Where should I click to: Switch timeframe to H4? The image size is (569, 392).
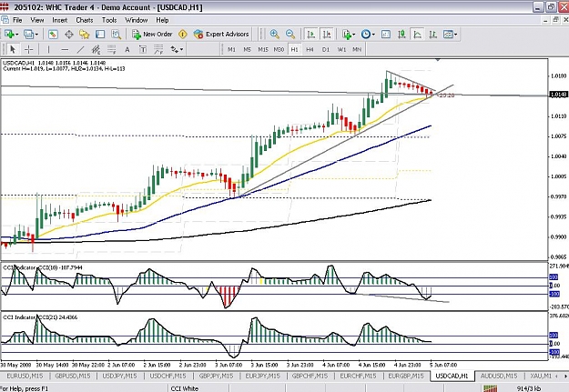pyautogui.click(x=310, y=49)
